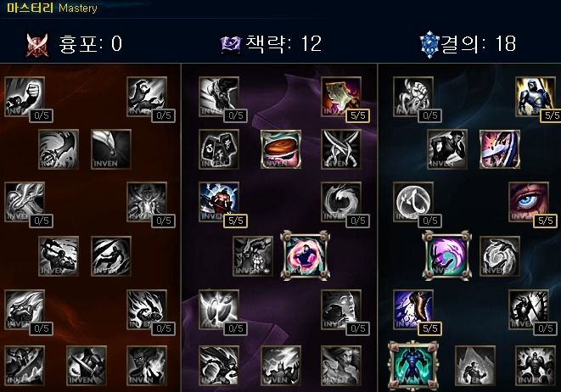Click the grayscale raised fist Ferocity mastery
561x392 pixels.
[x=25, y=97]
